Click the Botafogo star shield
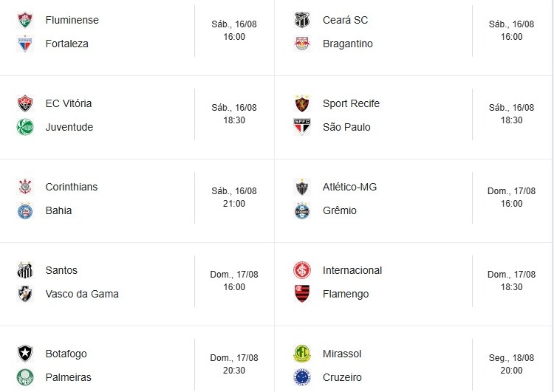Screen dimensions: 554x392 pyautogui.click(x=25, y=354)
